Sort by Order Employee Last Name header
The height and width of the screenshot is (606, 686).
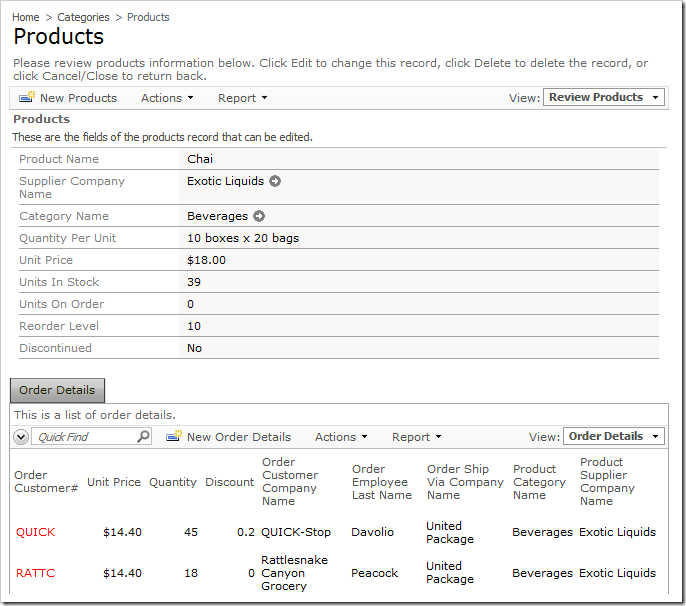[x=382, y=482]
